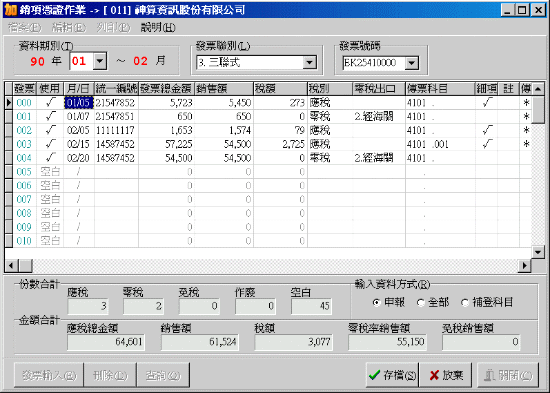Open the 編輯 edit menu

(x=69, y=27)
